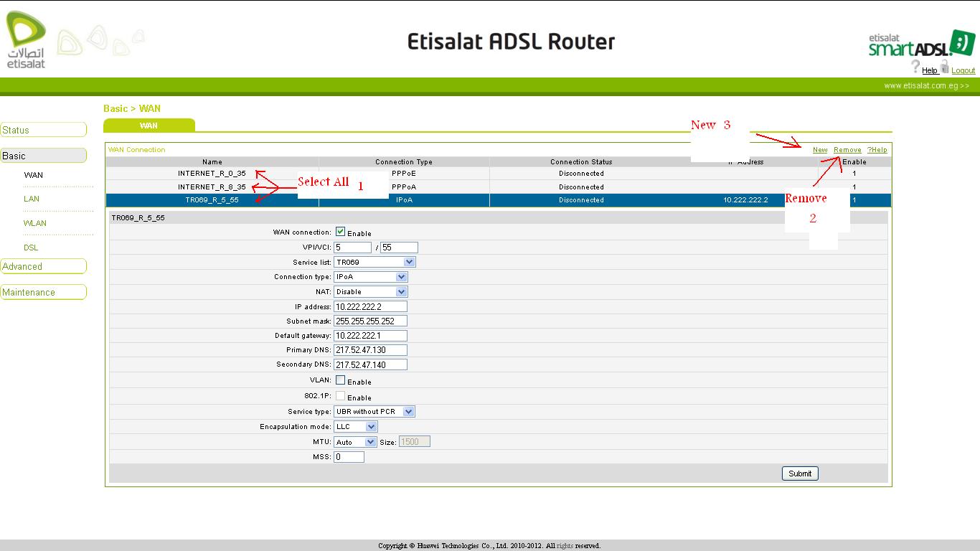Viewport: 980px width, 551px height.
Task: Select the INTERNET_R_0_35 connection row
Action: point(499,174)
